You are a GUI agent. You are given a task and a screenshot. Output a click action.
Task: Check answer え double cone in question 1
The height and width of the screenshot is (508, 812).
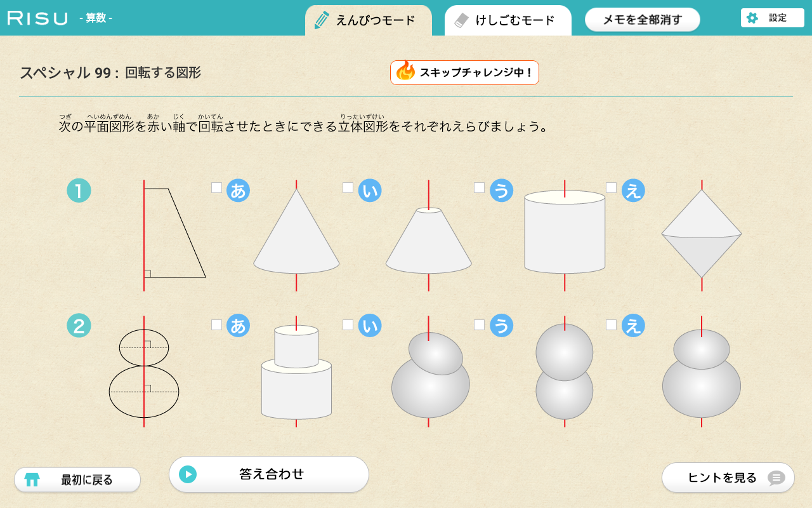click(x=611, y=187)
